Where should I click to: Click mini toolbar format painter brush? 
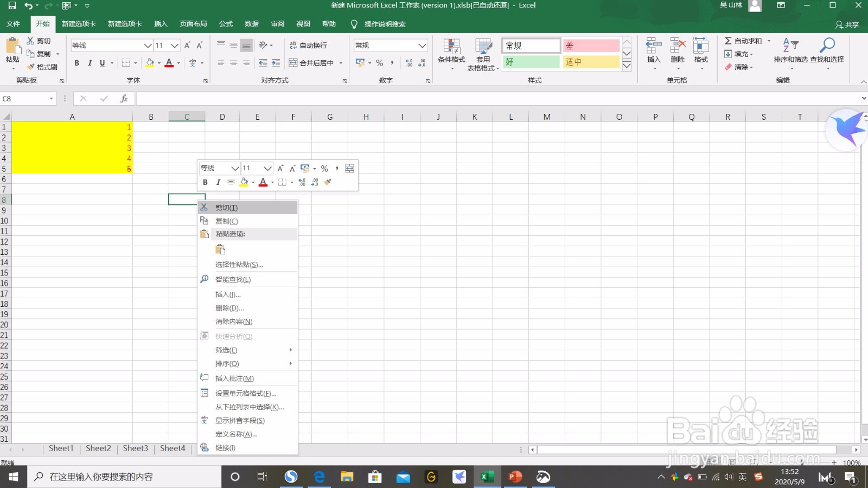tap(328, 182)
